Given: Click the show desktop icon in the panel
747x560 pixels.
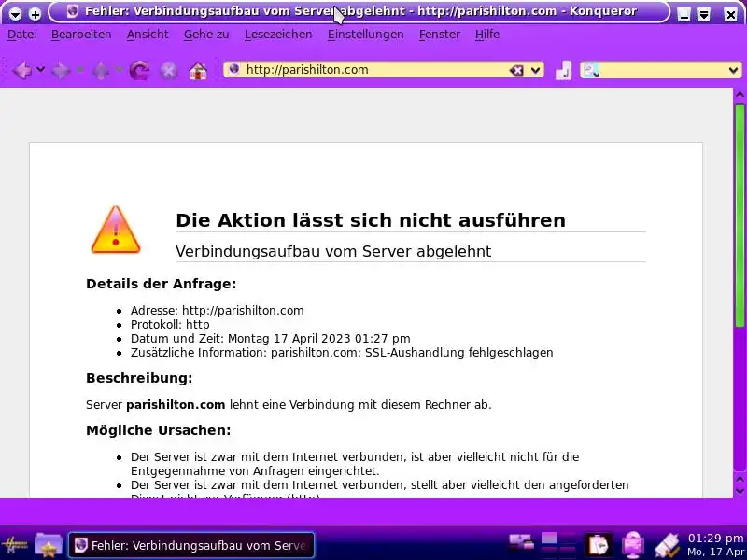Looking at the screenshot, I should point(521,542).
